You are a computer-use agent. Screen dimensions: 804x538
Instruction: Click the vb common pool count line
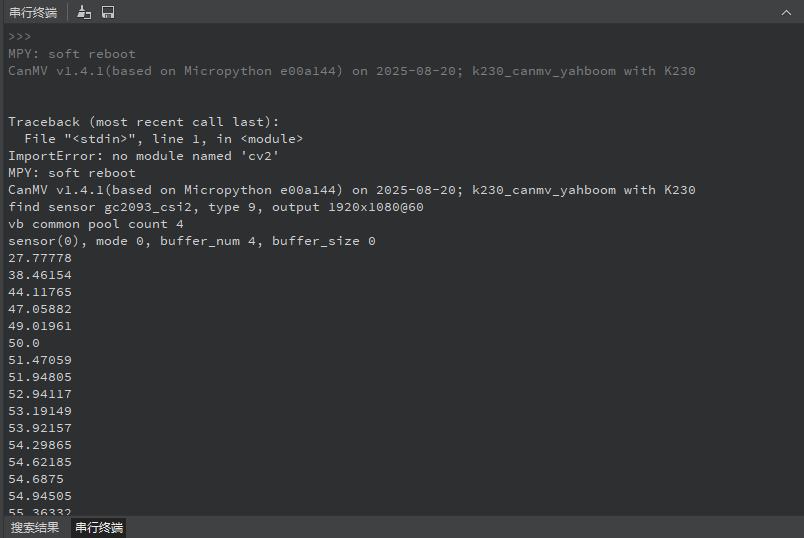95,224
